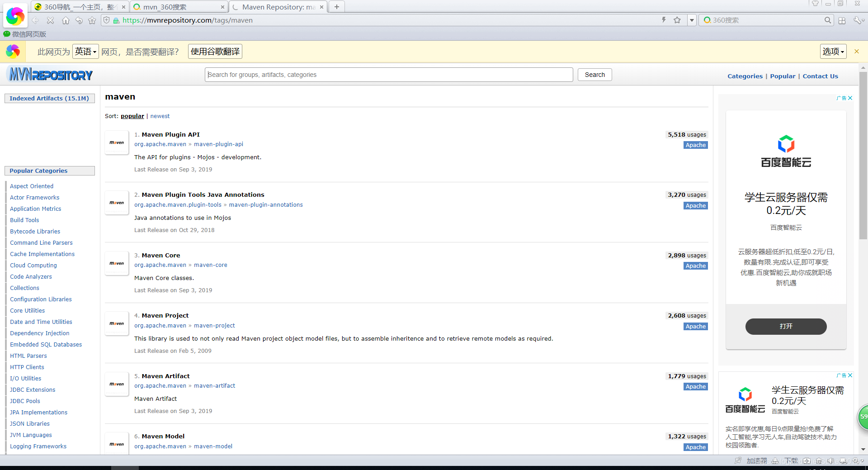Click the 打开 button in the ad
The width and height of the screenshot is (868, 470).
[786, 326]
